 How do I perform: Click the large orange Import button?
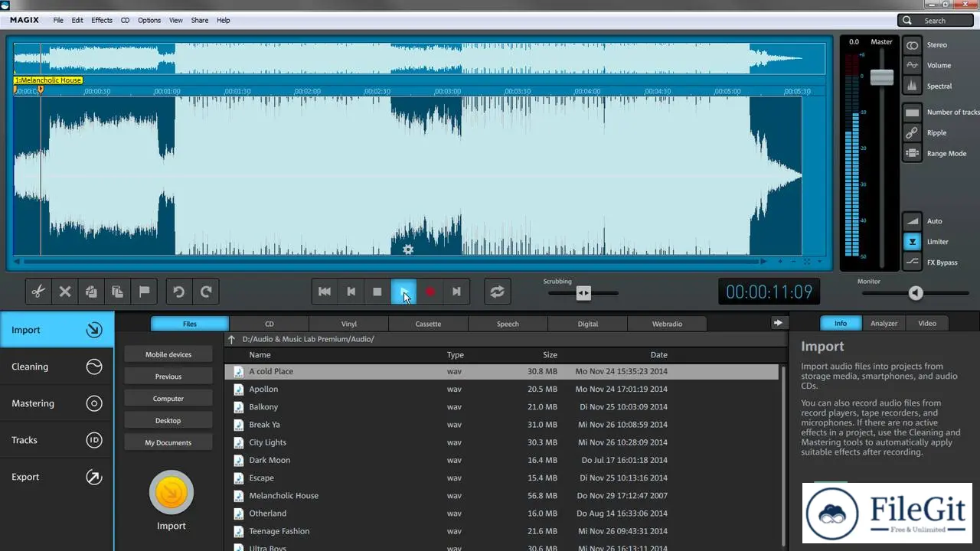tap(171, 493)
